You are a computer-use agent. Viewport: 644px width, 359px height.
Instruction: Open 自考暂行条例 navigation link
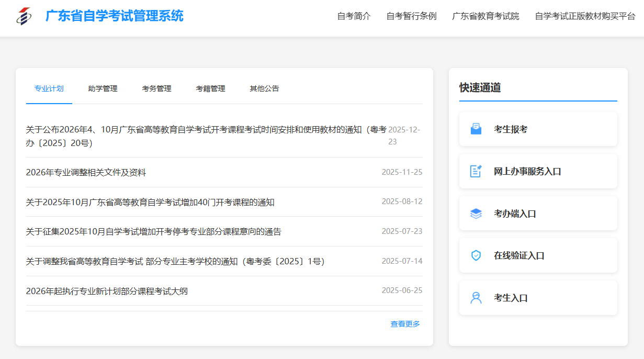pos(411,16)
